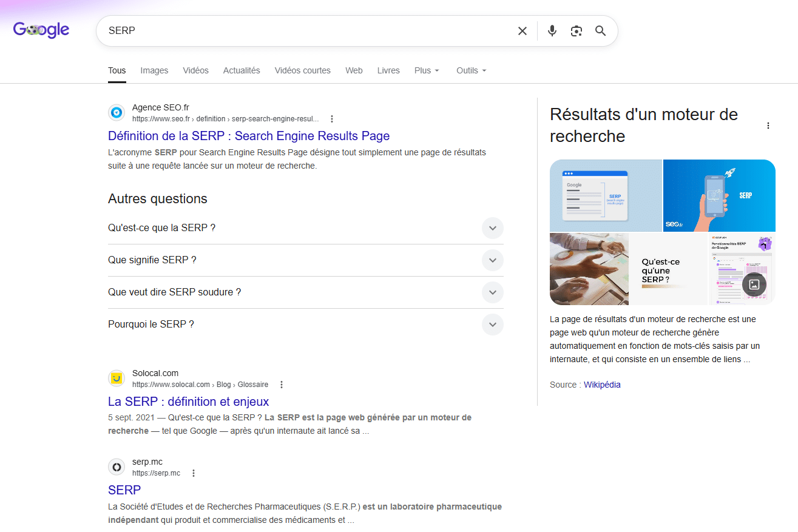
Task: Click the 'serp.mc' site name
Action: [x=147, y=462]
